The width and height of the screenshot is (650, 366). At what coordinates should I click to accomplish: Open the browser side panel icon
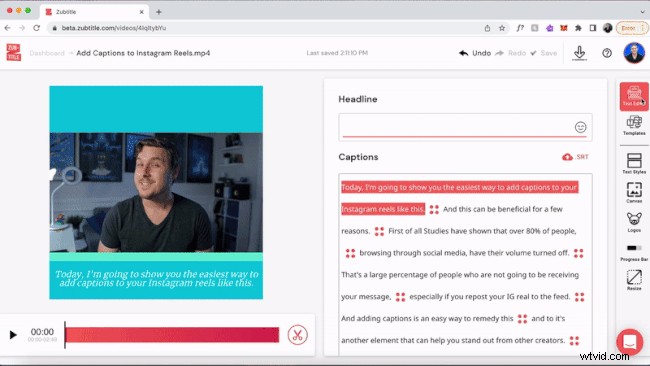[592, 28]
